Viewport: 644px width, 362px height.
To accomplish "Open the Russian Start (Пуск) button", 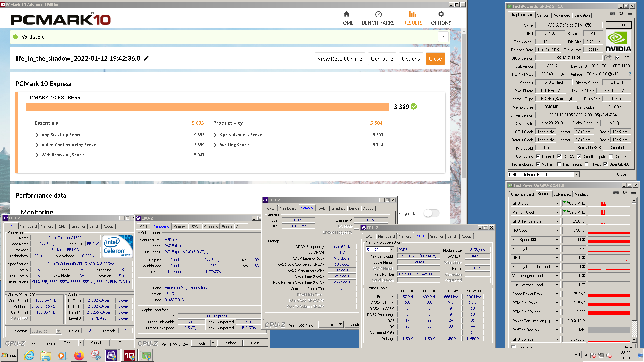I will (9, 355).
